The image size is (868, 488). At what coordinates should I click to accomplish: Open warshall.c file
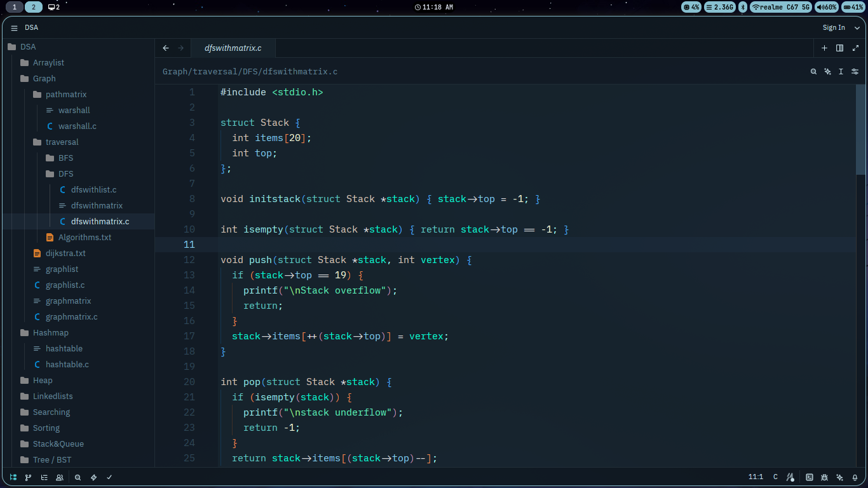[79, 126]
